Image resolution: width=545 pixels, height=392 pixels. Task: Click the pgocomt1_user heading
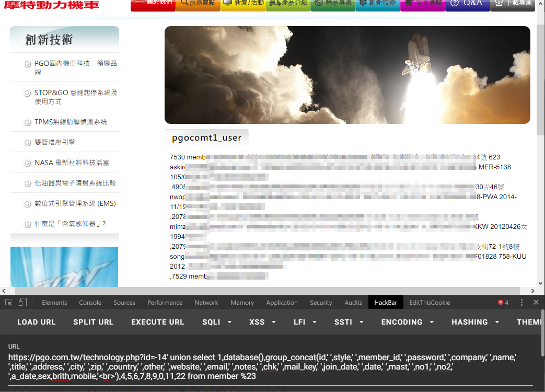pyautogui.click(x=206, y=137)
